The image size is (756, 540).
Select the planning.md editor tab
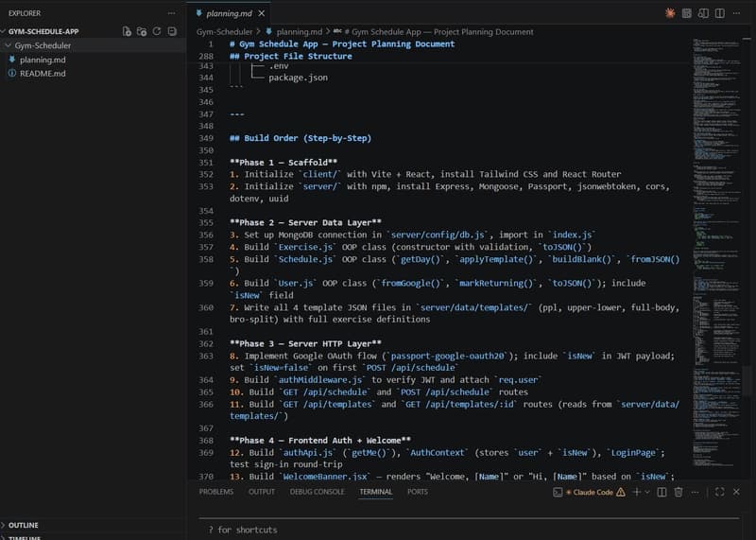[x=230, y=13]
